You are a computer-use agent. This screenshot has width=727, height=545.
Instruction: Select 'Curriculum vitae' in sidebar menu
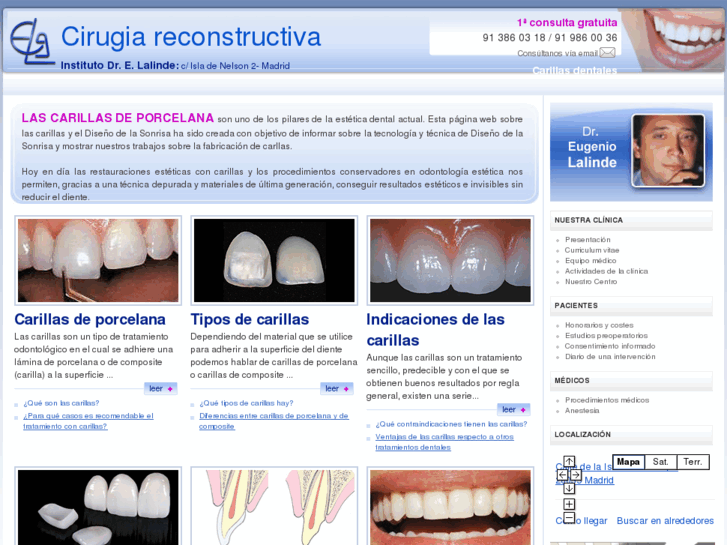pyautogui.click(x=592, y=250)
